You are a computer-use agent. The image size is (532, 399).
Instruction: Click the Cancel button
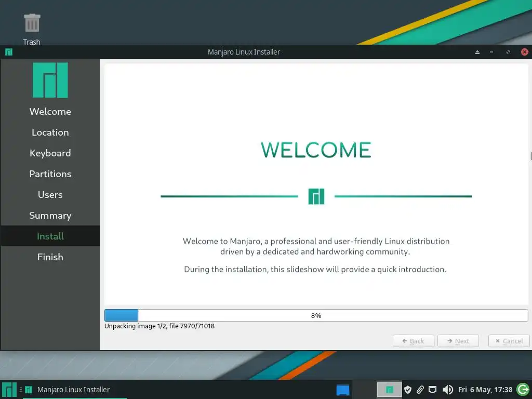509,341
